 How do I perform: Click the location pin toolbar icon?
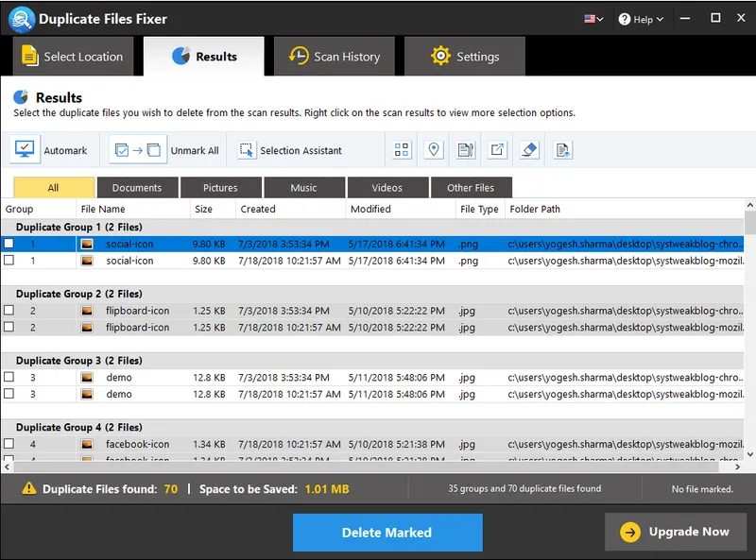pos(434,150)
